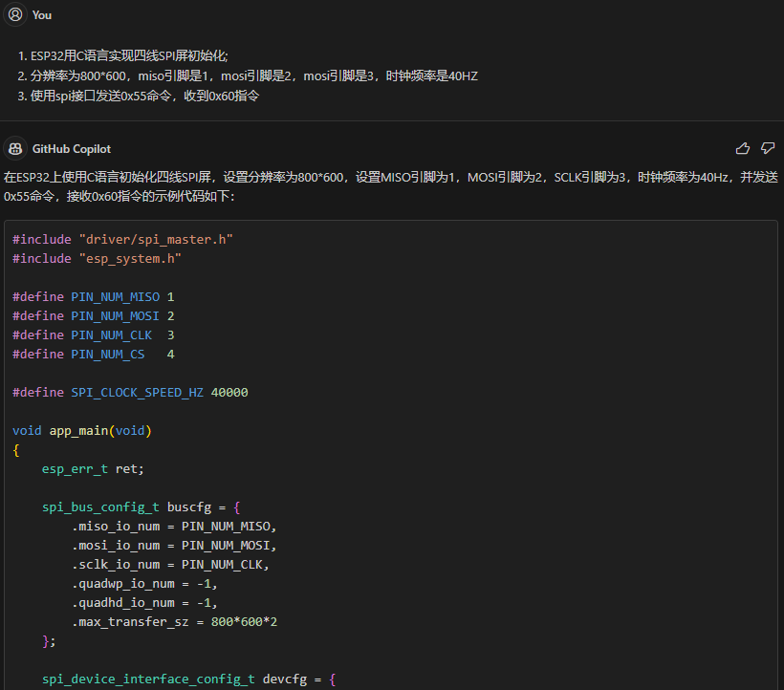Click the GitHub Copilot avatar icon
This screenshot has width=784, height=690.
tap(15, 149)
